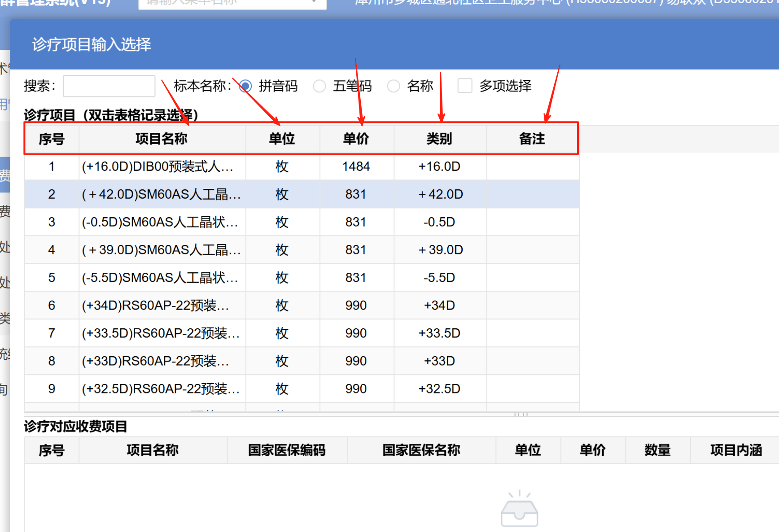Screen dimensions: 779x532
Task: Click category cell -5.5D
Action: point(440,278)
